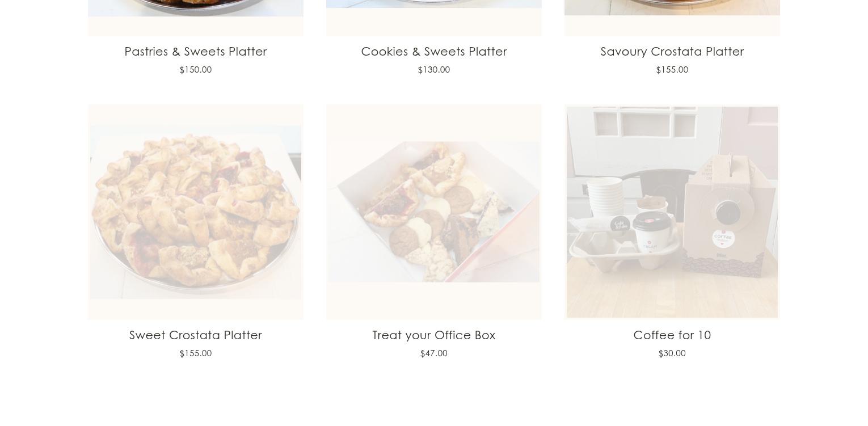Viewport: 868px width, 426px height.
Task: Click the Cookies & Sweets Platter title
Action: point(434,52)
